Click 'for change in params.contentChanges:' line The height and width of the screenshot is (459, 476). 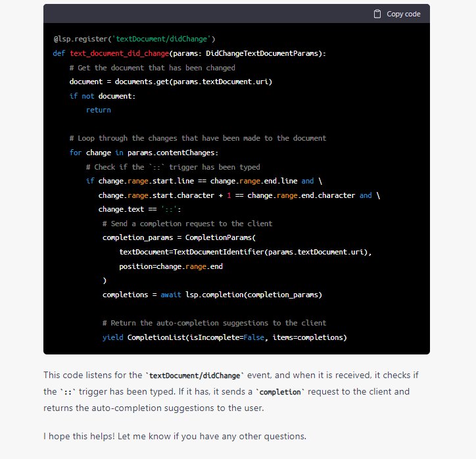point(144,153)
